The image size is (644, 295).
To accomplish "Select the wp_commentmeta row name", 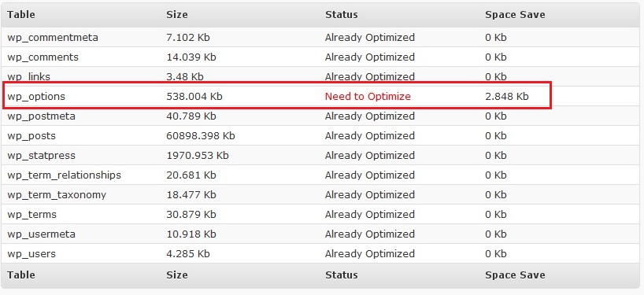I will 53,38.
